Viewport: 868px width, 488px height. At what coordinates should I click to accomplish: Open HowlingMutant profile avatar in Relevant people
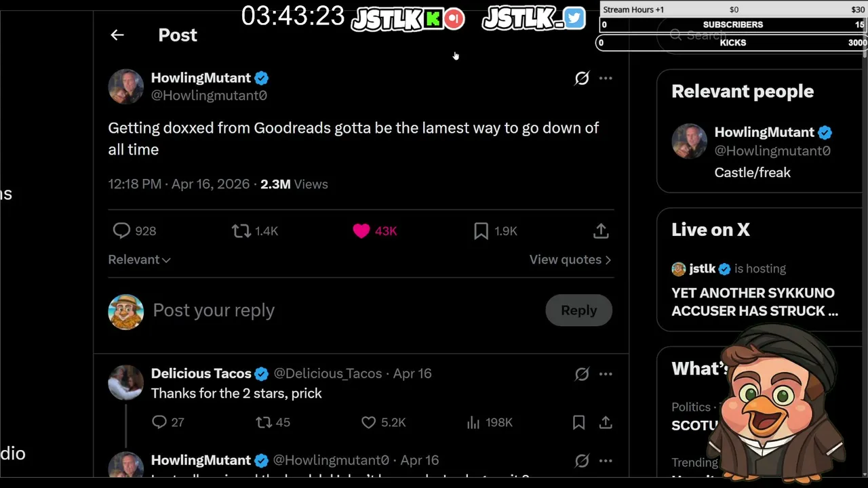tap(689, 141)
